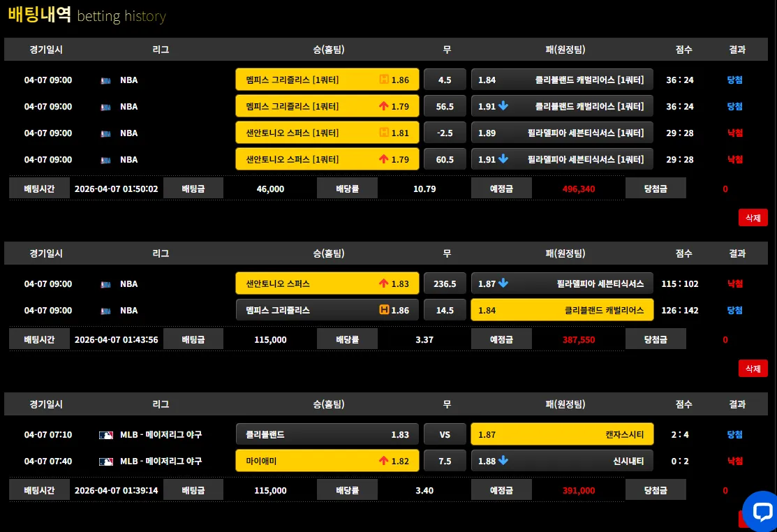Click the 496,340 expected payout amount

pyautogui.click(x=578, y=189)
